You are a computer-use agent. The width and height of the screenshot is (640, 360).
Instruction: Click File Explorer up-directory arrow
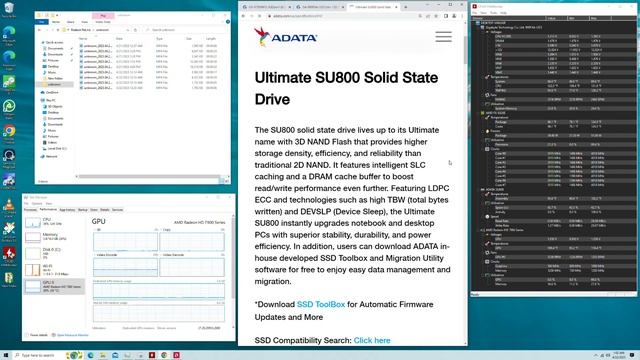tap(57, 30)
